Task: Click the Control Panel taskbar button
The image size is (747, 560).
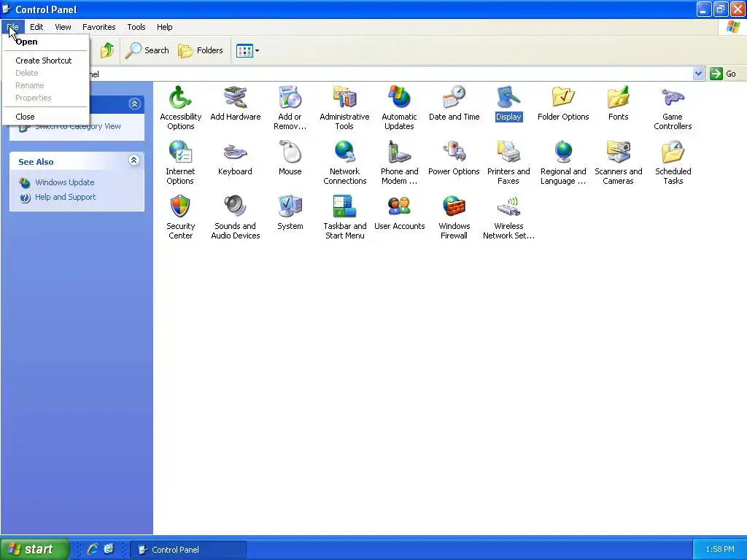Action: [189, 550]
